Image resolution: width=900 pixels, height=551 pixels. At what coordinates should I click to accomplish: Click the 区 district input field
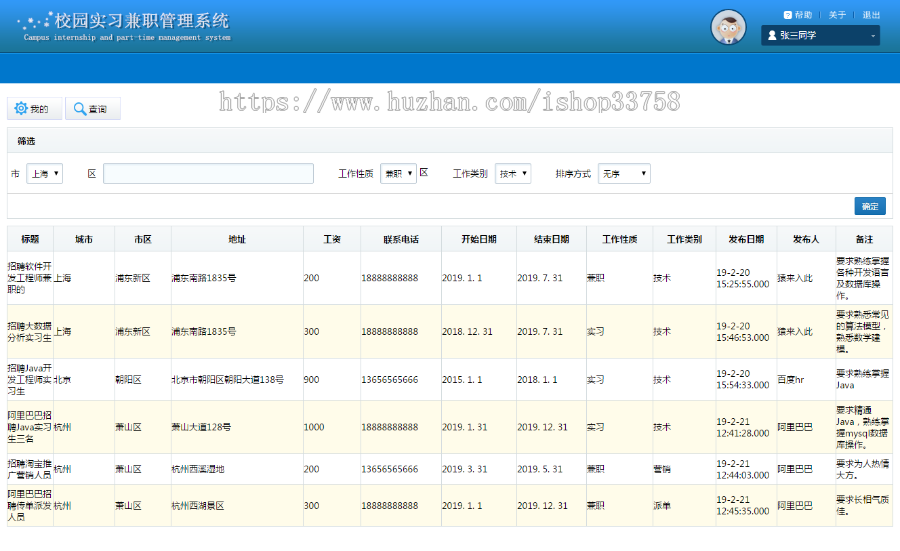tap(208, 173)
